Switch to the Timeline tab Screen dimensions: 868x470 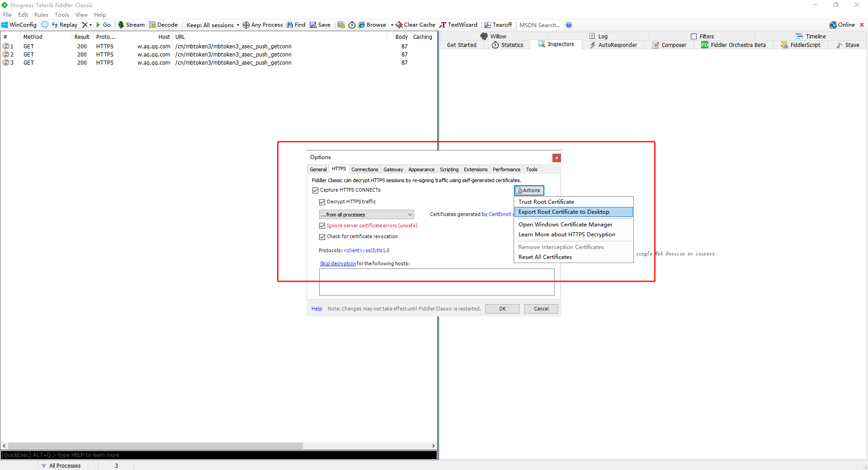(811, 36)
